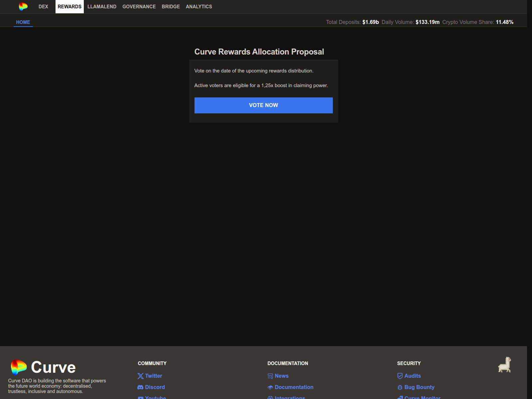Click the footer Curve rainbow logo

(x=19, y=367)
